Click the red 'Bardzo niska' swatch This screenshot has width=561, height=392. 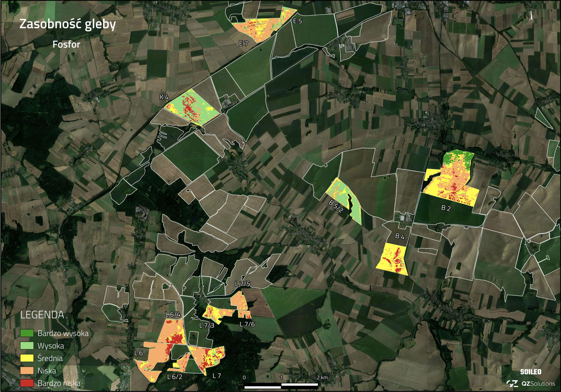(x=27, y=383)
